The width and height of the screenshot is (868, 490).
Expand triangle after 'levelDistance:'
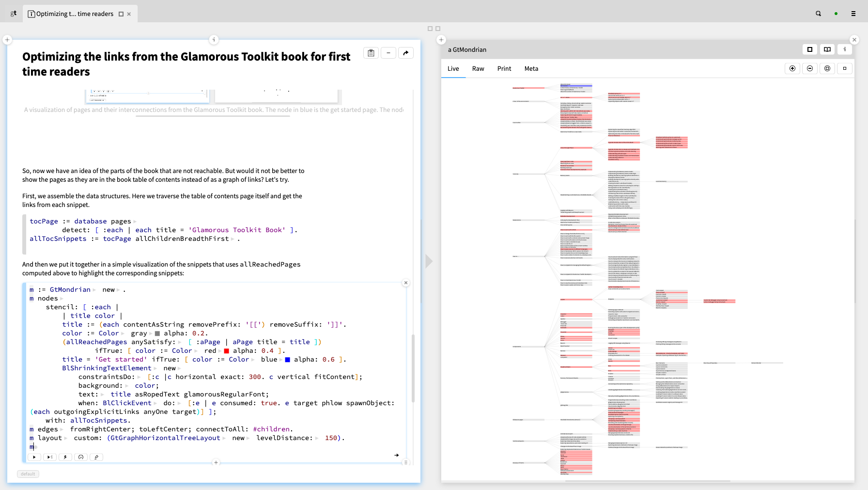coord(317,438)
